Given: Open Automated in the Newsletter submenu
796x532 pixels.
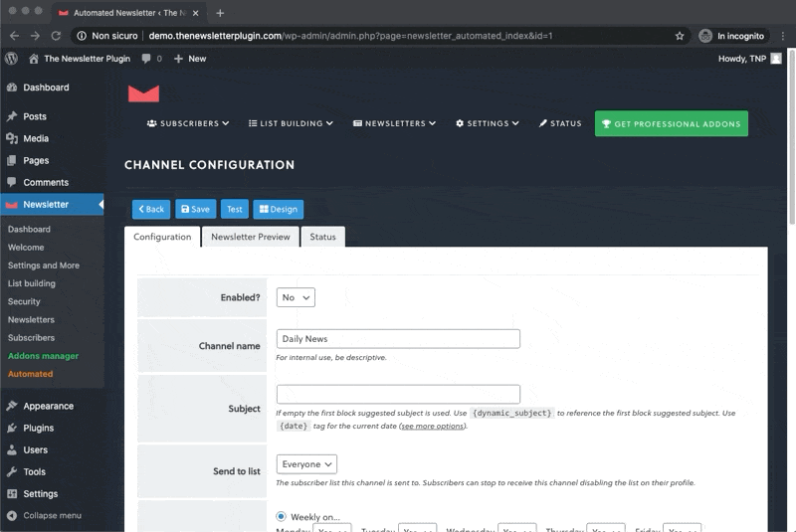Looking at the screenshot, I should (30, 374).
